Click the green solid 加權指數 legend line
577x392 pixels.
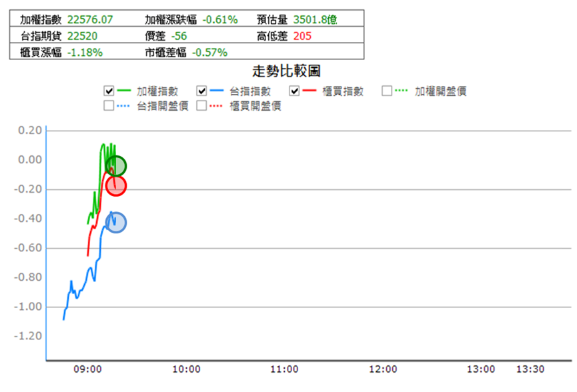pos(123,91)
